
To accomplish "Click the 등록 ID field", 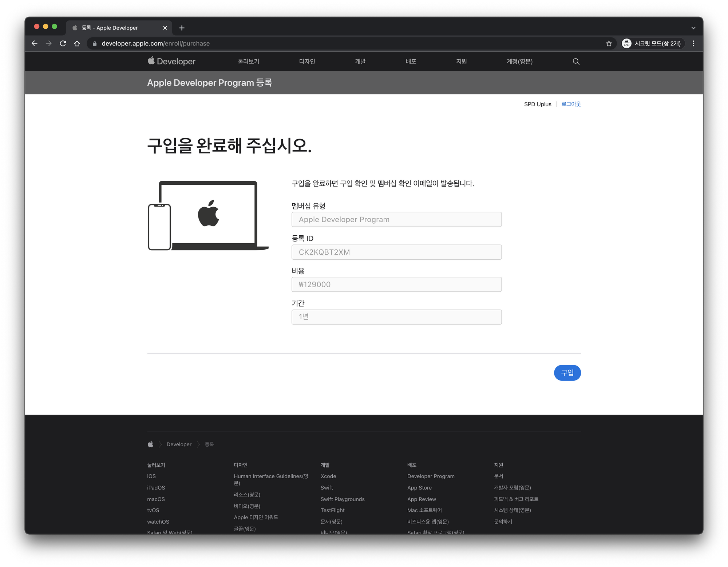I will pyautogui.click(x=396, y=252).
